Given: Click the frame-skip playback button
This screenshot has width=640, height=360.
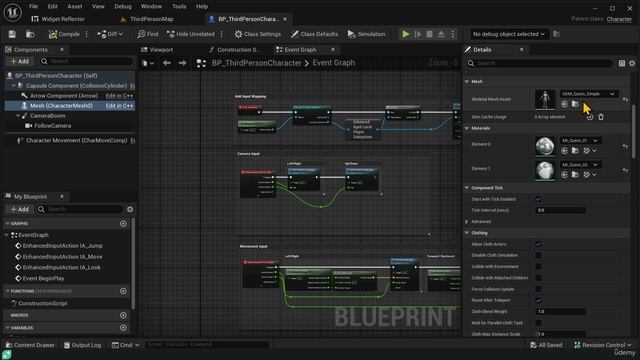Looking at the screenshot, I should pyautogui.click(x=418, y=34).
